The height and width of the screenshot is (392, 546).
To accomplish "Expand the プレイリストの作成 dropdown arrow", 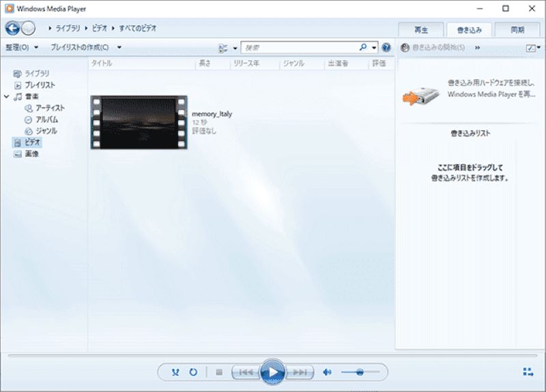I will 119,48.
